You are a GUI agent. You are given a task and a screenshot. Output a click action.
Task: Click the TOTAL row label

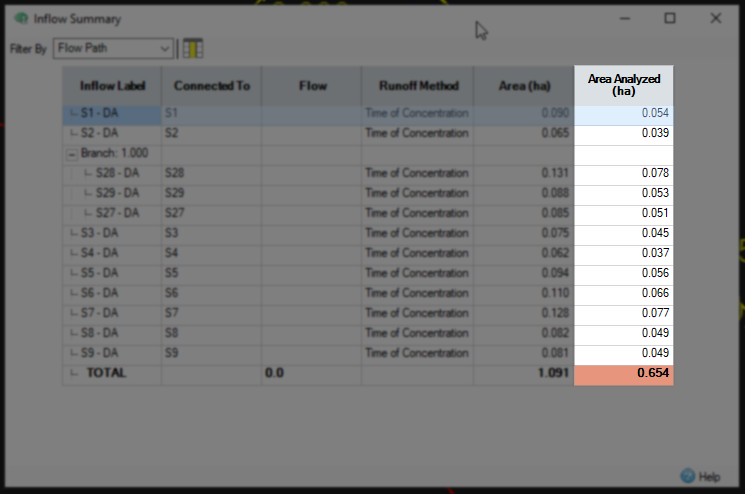click(x=106, y=373)
